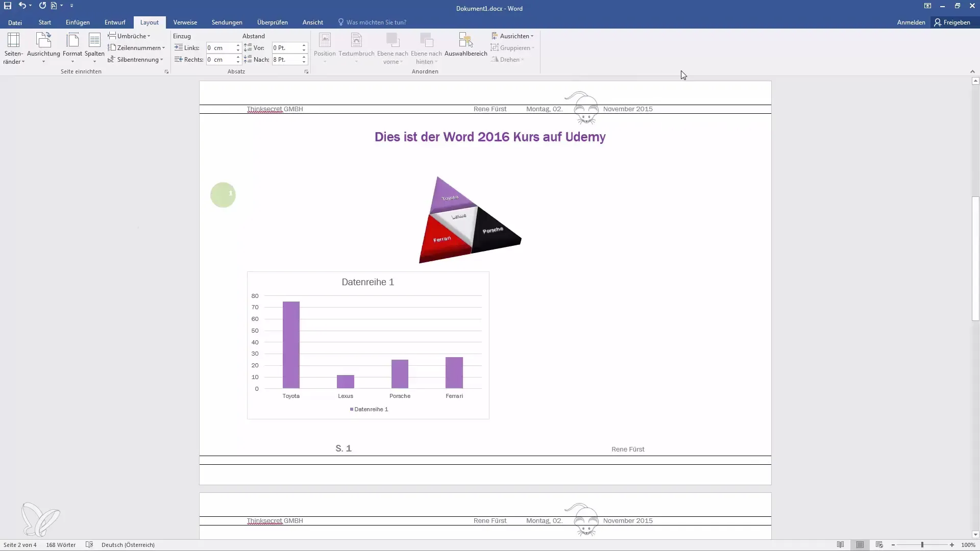
Task: Switch to the Entwurf tab
Action: 115,22
